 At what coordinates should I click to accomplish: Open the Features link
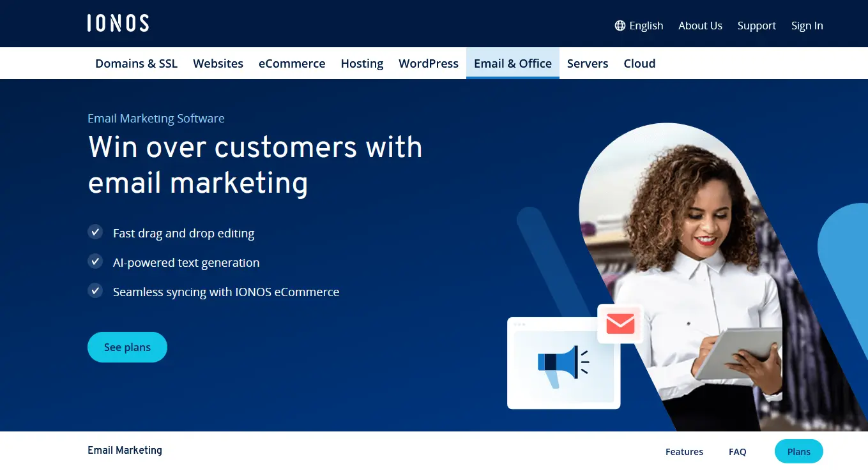tap(684, 451)
